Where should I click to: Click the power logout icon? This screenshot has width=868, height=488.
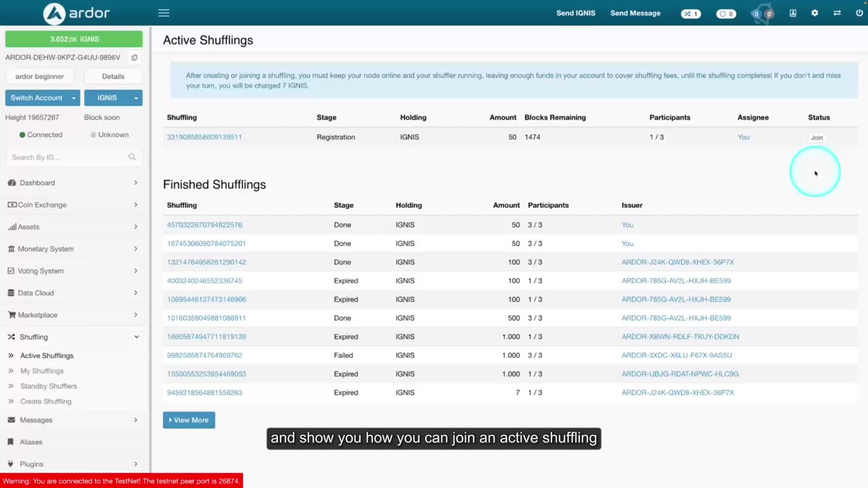pyautogui.click(x=859, y=13)
